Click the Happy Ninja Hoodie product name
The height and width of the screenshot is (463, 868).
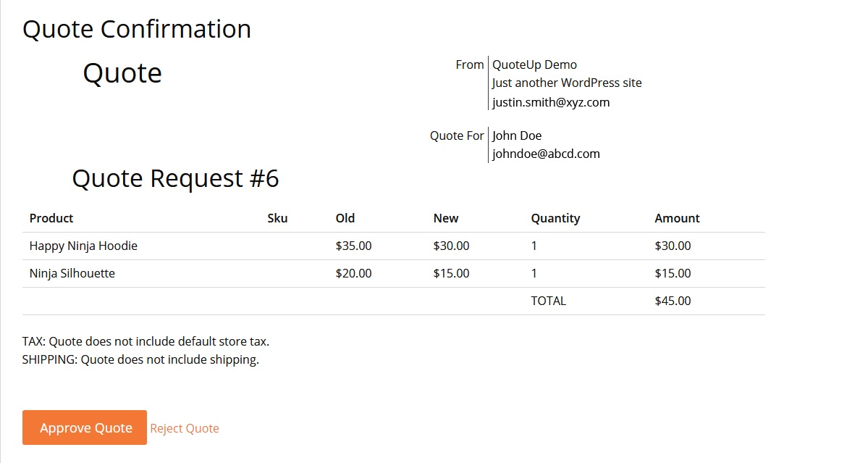point(83,246)
